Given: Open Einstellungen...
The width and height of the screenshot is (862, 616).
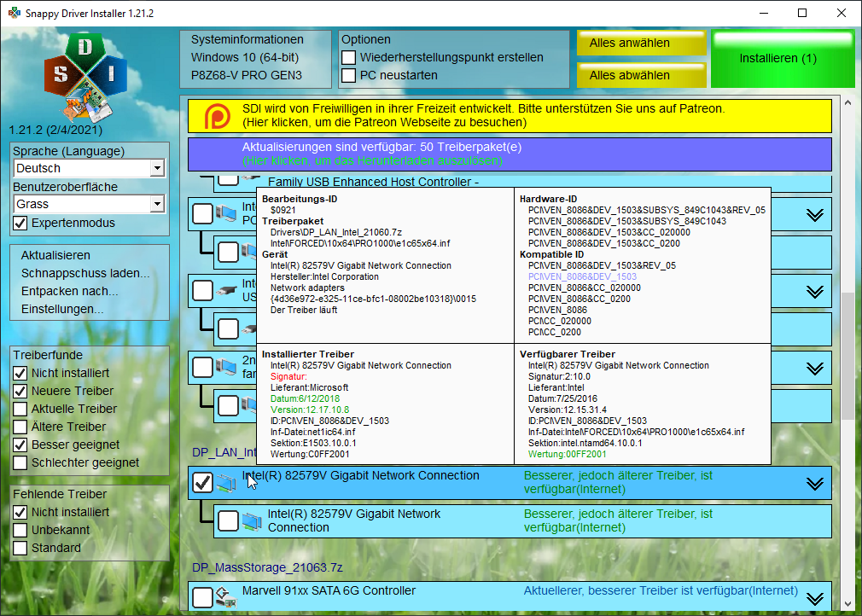Looking at the screenshot, I should [62, 309].
